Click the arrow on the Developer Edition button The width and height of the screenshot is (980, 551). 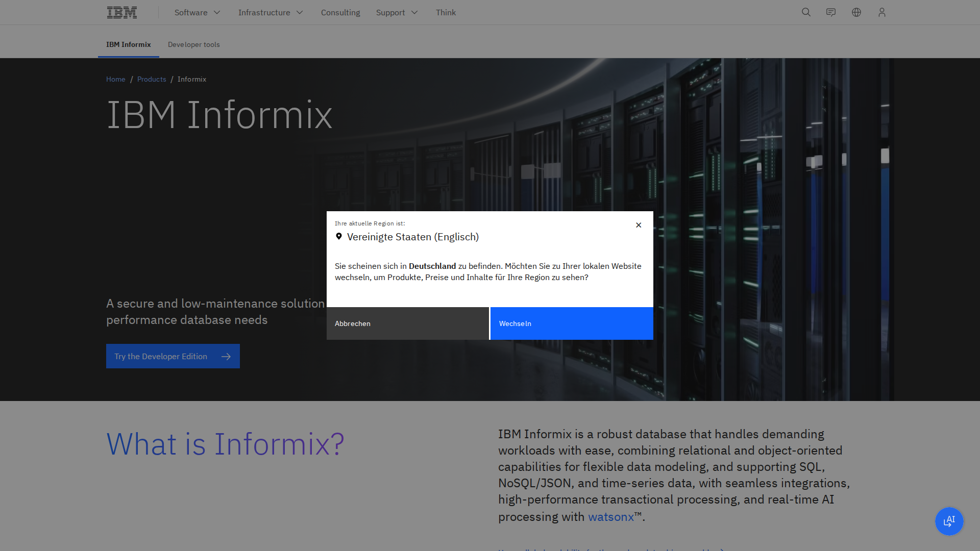(226, 356)
